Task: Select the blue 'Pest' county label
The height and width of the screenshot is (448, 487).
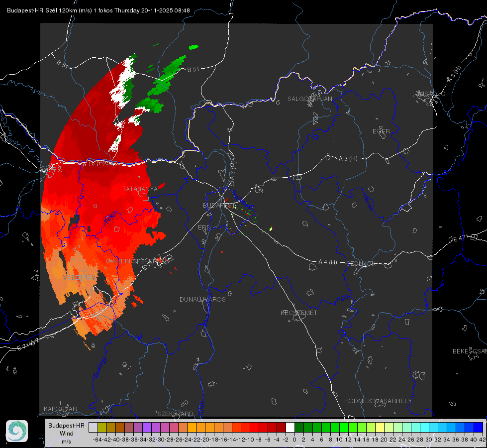Action: [342, 300]
